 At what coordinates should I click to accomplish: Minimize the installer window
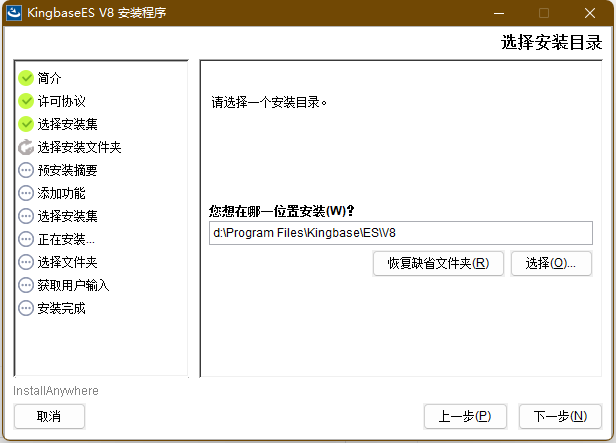[x=499, y=13]
